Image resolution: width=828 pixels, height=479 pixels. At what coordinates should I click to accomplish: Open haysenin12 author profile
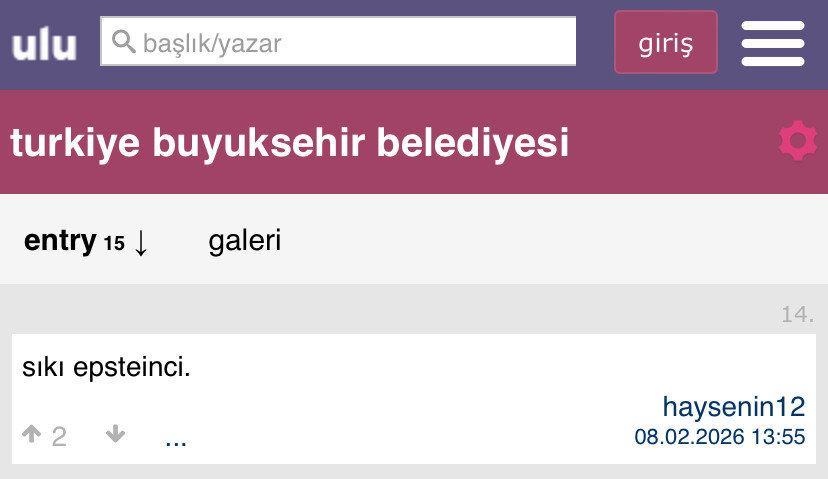(733, 406)
